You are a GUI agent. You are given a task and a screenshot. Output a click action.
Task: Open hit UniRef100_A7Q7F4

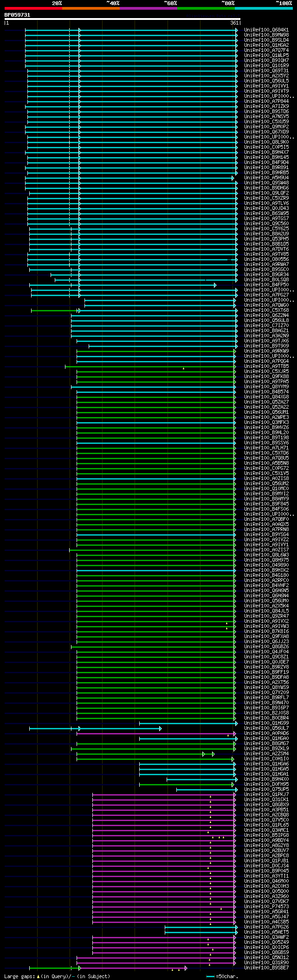click(266, 50)
